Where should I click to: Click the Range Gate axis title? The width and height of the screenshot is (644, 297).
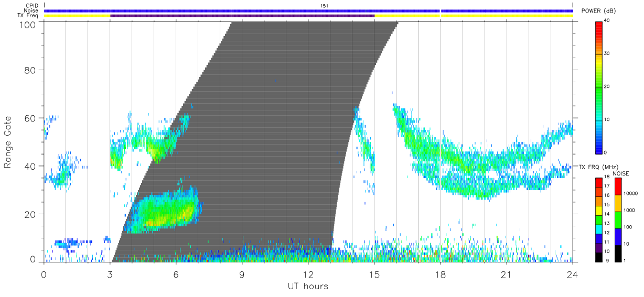[x=8, y=142]
